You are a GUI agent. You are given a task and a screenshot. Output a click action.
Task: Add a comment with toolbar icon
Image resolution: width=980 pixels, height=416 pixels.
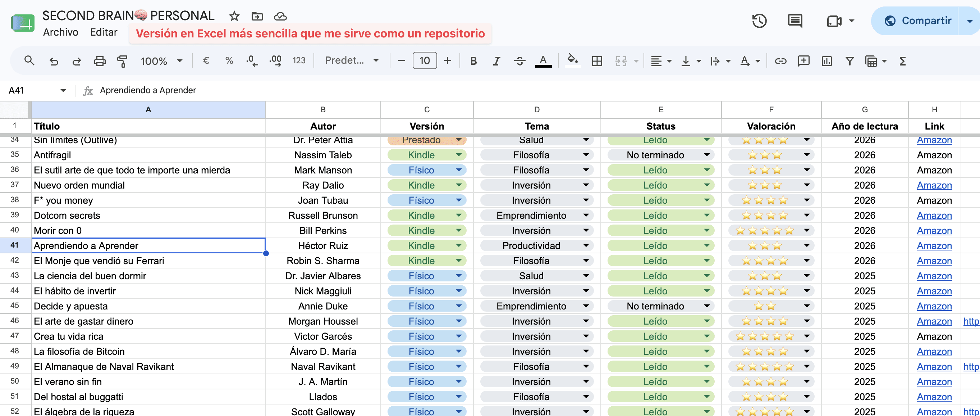pos(803,61)
